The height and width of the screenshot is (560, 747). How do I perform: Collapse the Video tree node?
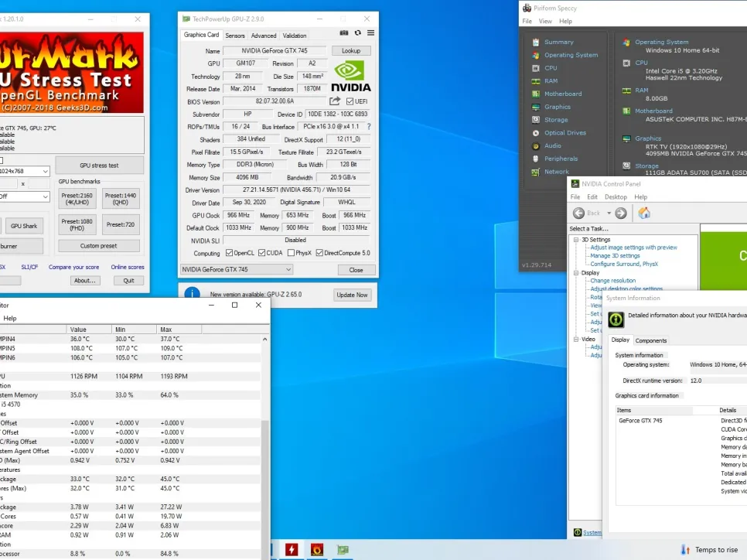coord(576,339)
